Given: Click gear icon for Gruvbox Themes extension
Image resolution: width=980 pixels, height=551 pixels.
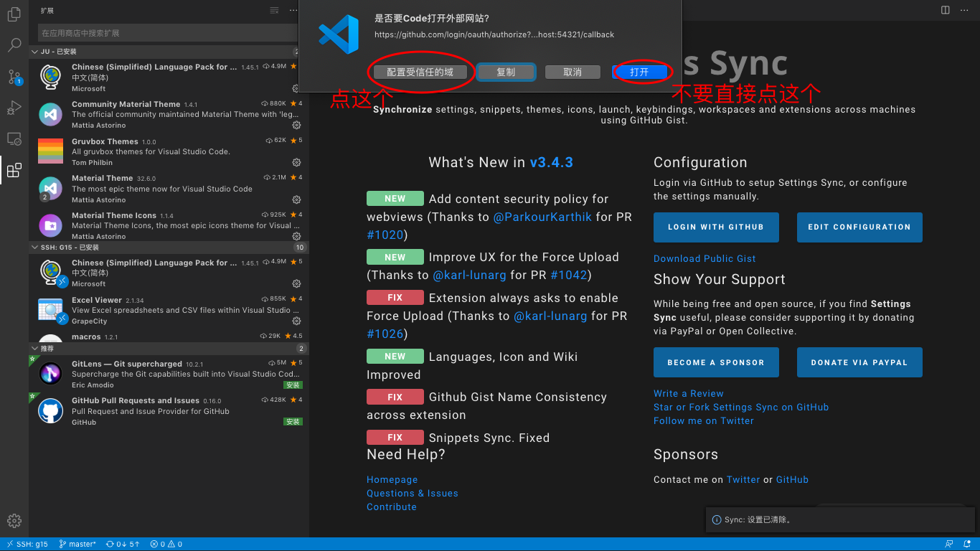Looking at the screenshot, I should pyautogui.click(x=296, y=163).
